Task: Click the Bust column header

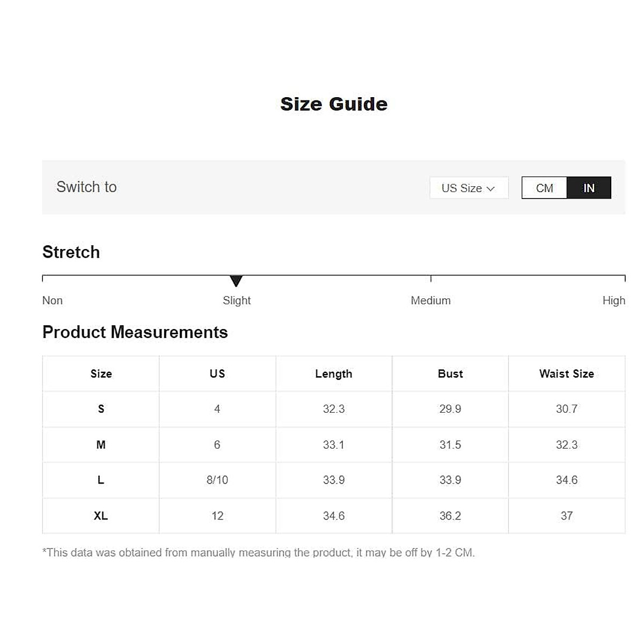Action: [450, 374]
